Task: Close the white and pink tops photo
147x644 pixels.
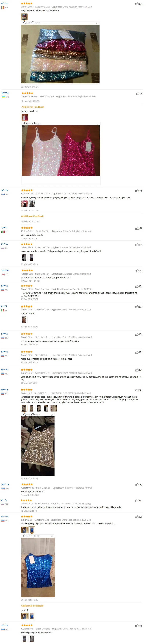Action: pos(98,124)
